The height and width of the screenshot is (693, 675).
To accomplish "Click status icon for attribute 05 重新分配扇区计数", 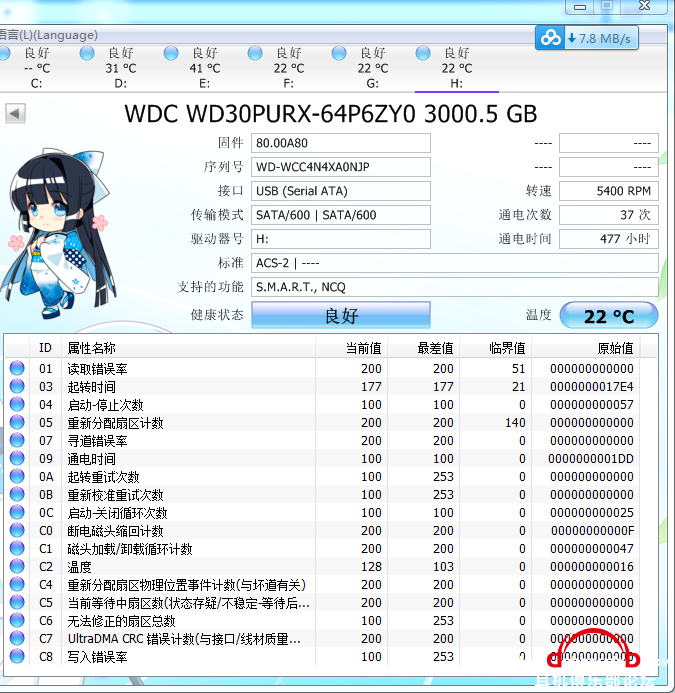I will pyautogui.click(x=17, y=423).
